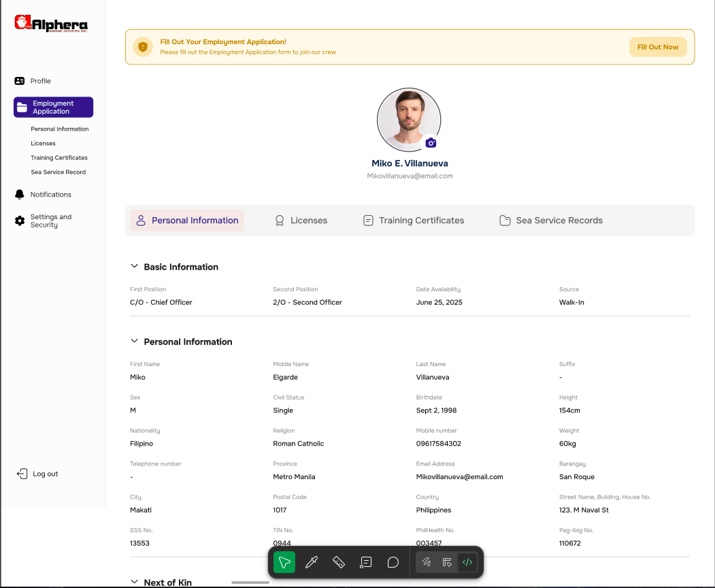Collapse the Basic Information section
This screenshot has width=715, height=588.
click(x=134, y=267)
